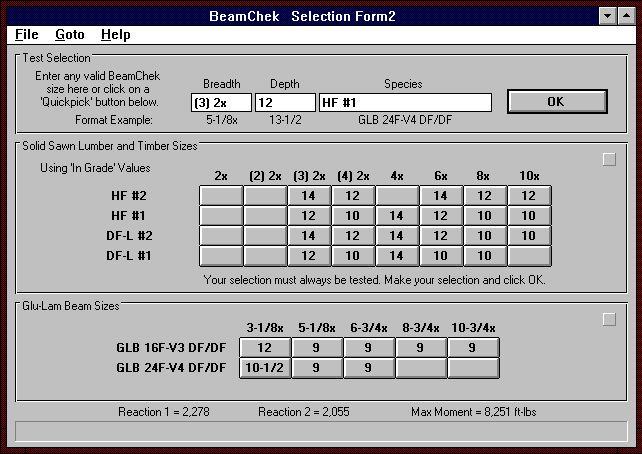
Task: Pick GLB 16F-V3 5-1/8x quickpick showing 9
Action: point(317,348)
